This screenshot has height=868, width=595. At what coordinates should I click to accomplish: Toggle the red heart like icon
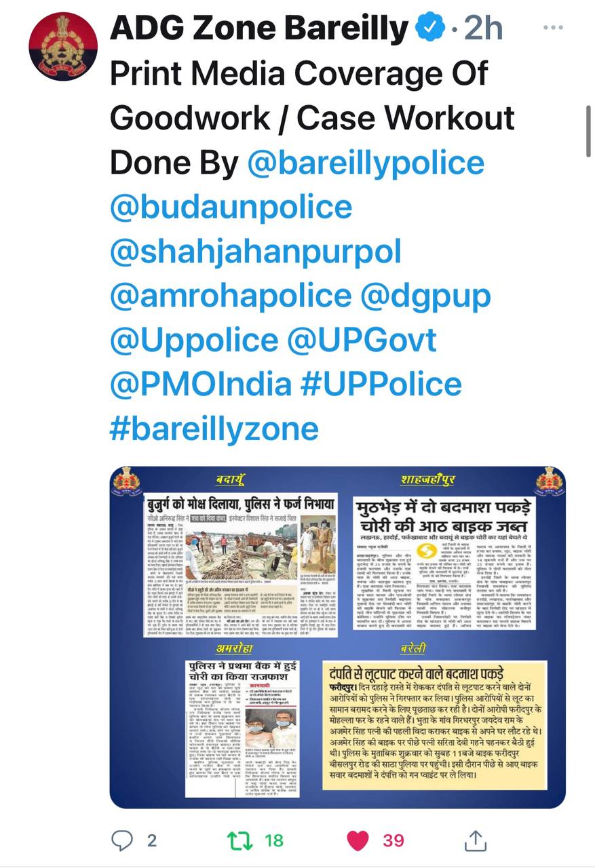[358, 841]
